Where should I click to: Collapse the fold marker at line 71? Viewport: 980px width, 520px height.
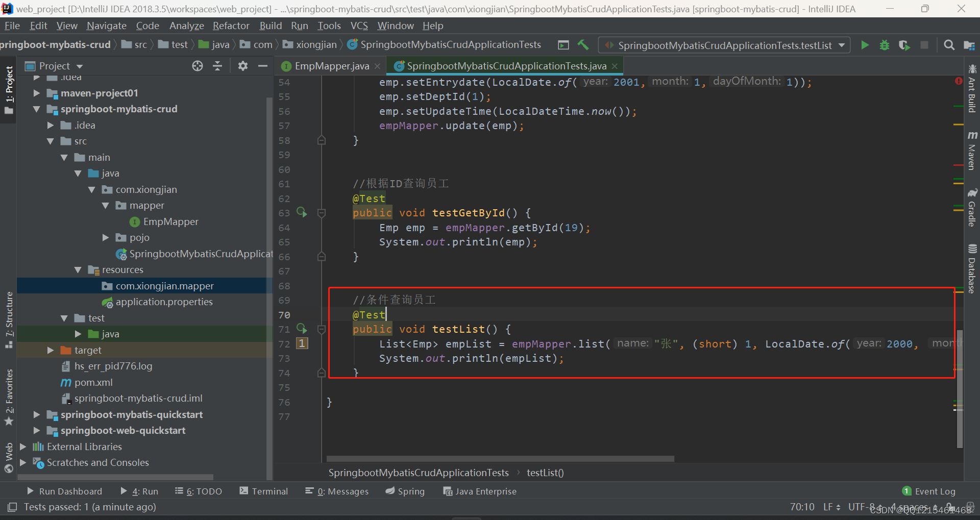tap(322, 329)
